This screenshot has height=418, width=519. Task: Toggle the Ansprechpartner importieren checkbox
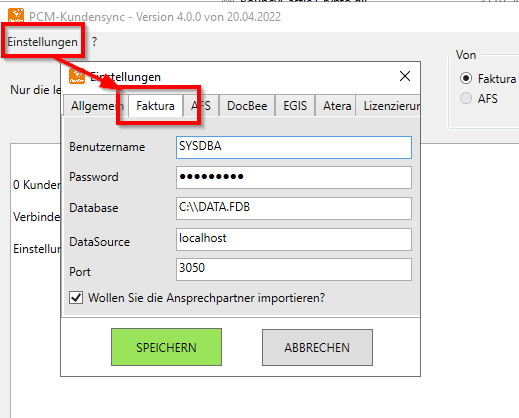(x=76, y=297)
